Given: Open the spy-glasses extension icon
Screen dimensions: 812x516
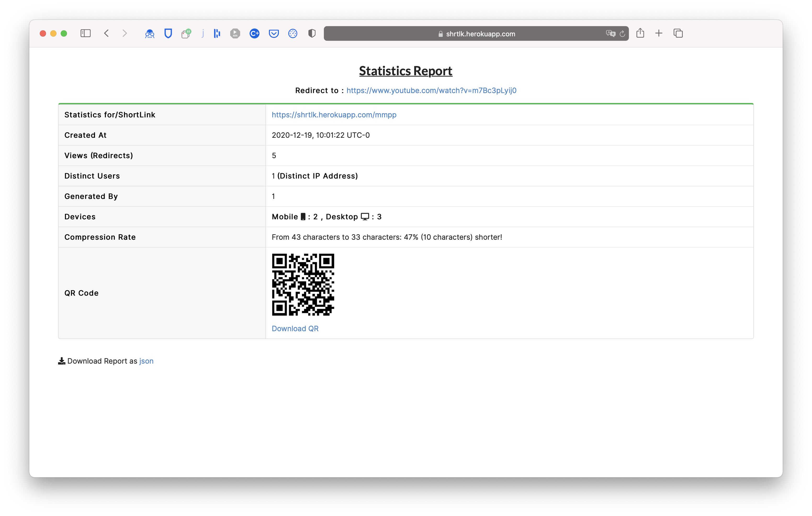Looking at the screenshot, I should coord(149,33).
